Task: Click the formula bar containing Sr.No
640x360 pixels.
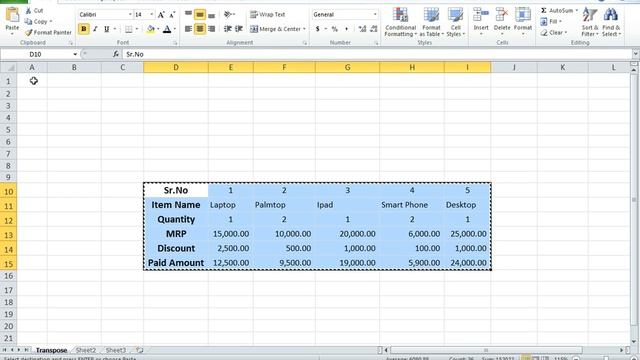Action: click(377, 54)
